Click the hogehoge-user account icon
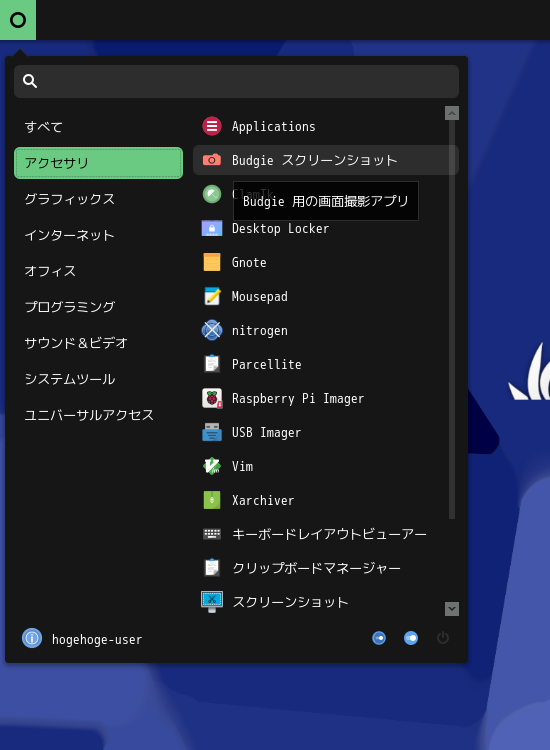550x750 pixels. pos(32,638)
